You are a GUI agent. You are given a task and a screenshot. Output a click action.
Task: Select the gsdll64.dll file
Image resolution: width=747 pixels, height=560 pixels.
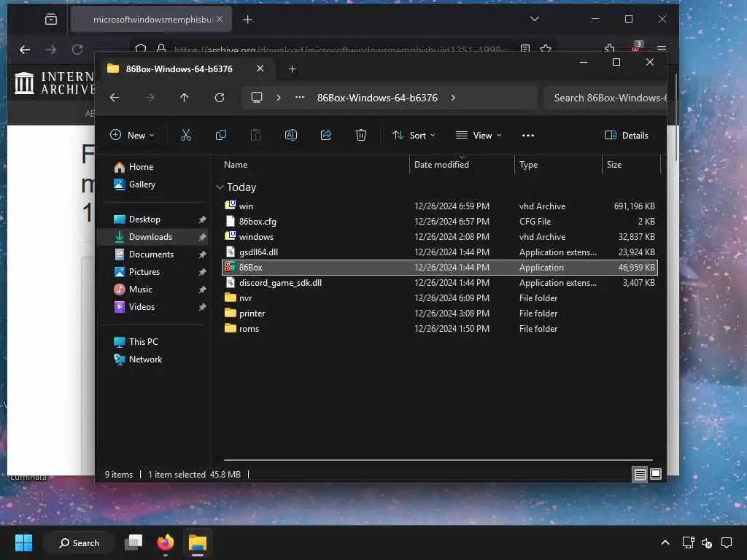(x=439, y=252)
